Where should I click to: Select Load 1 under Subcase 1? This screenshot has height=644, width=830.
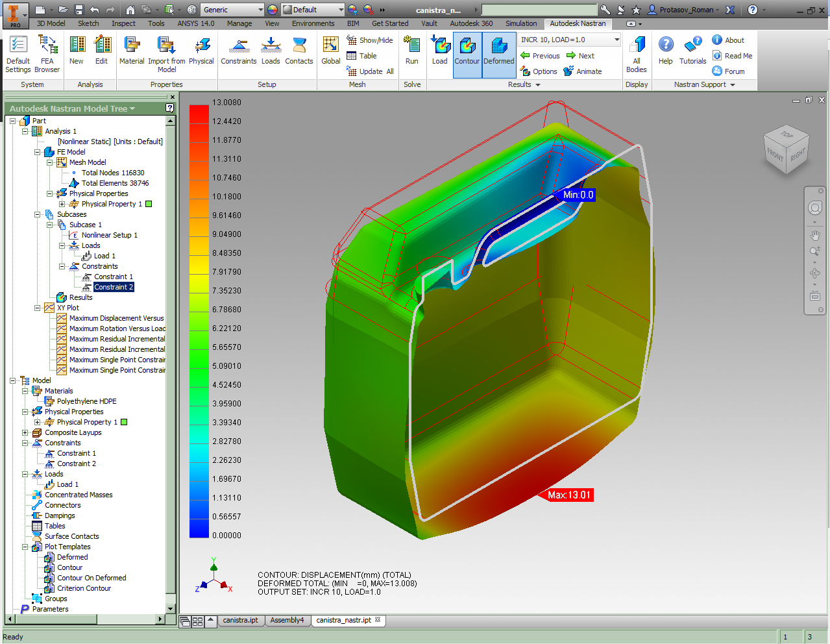[104, 256]
